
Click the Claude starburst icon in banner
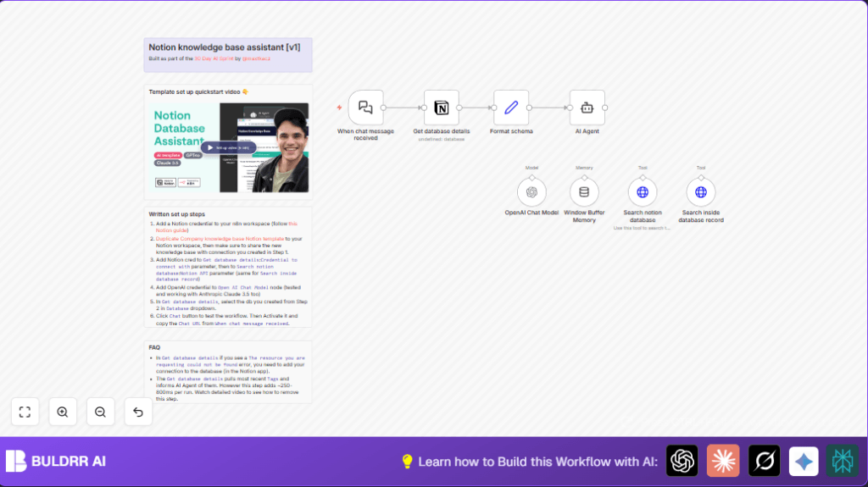723,461
